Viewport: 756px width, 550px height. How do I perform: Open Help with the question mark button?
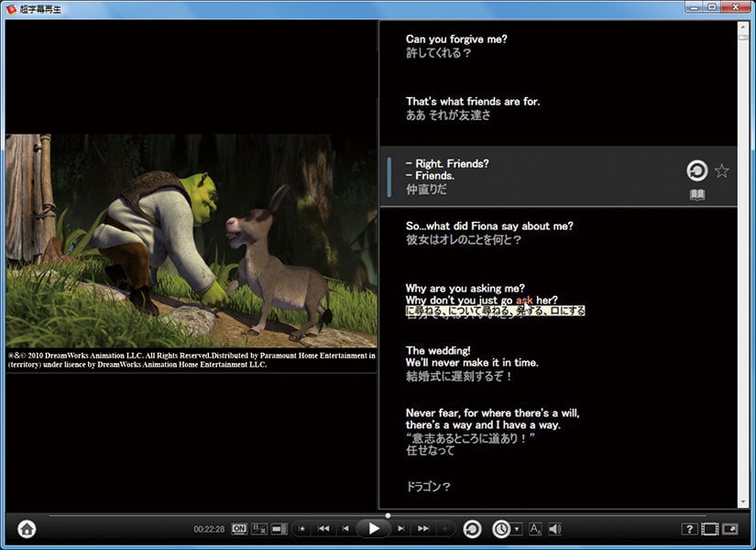(689, 529)
